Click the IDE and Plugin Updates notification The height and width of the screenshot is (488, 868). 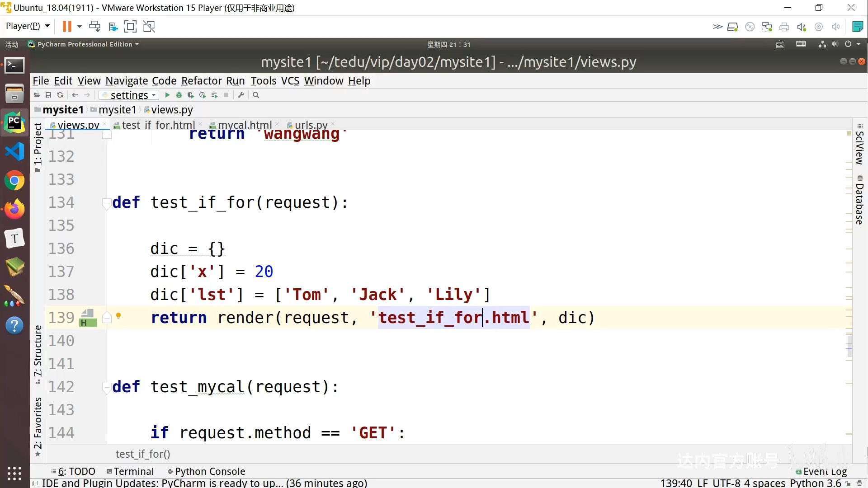coord(204,483)
